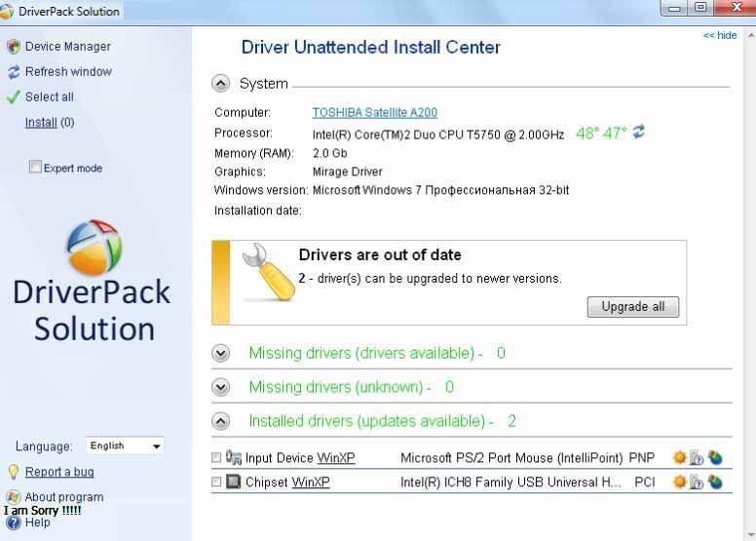The image size is (756, 541).
Task: Collapse Installed drivers (updates available) section
Action: pyautogui.click(x=220, y=421)
